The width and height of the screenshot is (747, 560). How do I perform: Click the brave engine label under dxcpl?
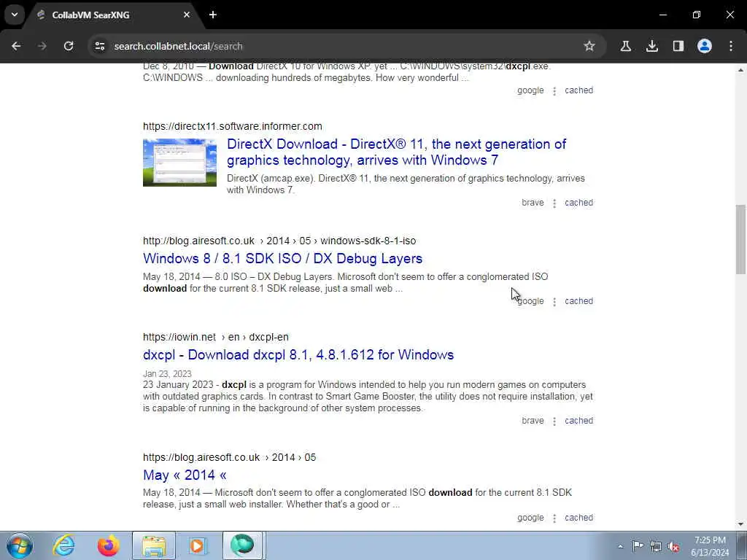(x=533, y=421)
